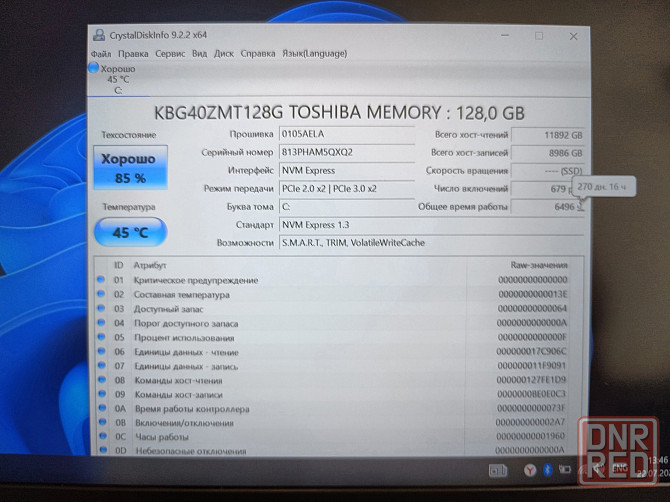Click the status circle for attribute 0B
The width and height of the screenshot is (670, 502).
pos(103,422)
